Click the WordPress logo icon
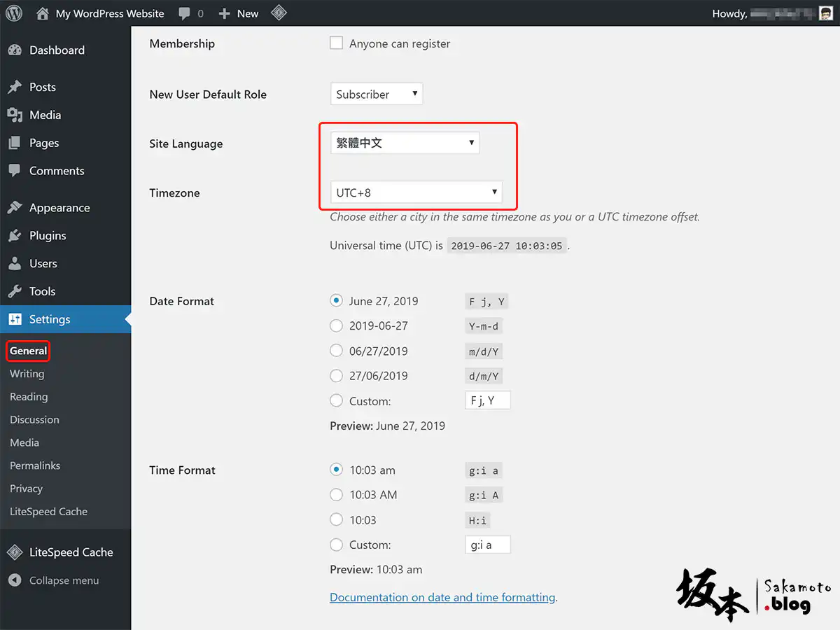840x630 pixels. point(14,13)
